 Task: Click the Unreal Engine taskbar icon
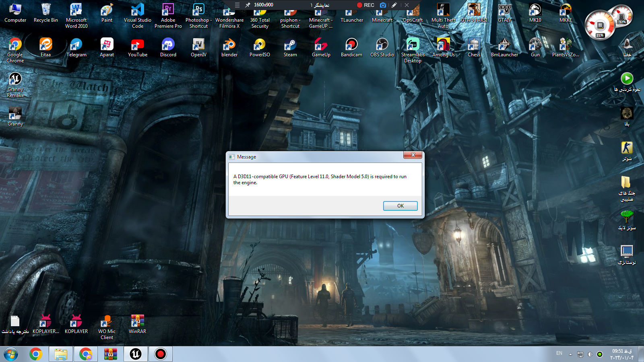(x=136, y=354)
